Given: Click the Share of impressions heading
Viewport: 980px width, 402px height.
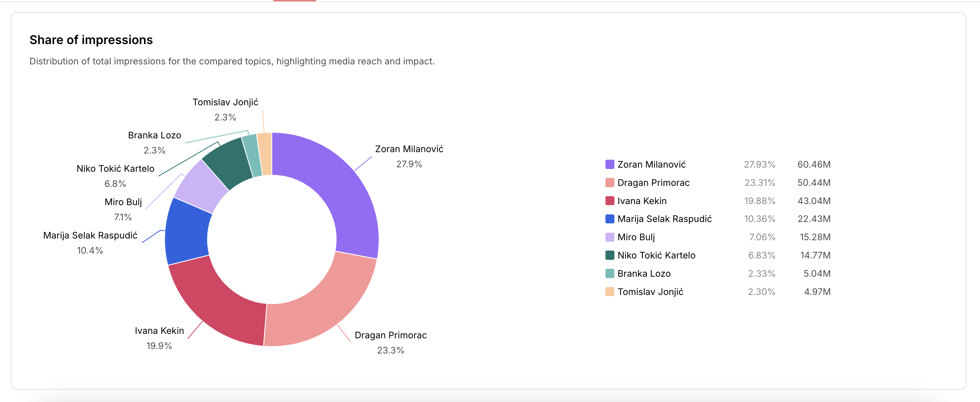Looking at the screenshot, I should (91, 40).
